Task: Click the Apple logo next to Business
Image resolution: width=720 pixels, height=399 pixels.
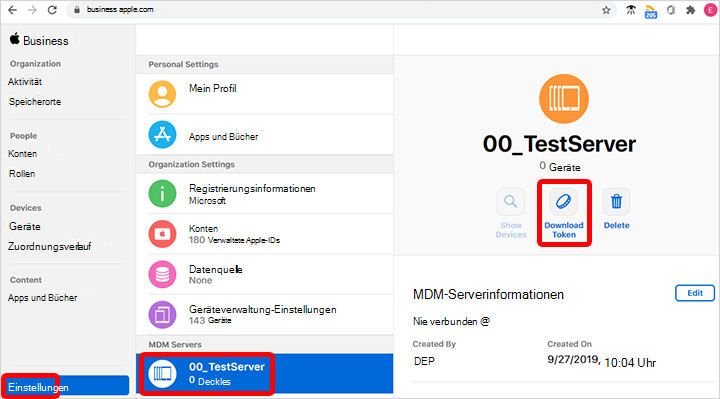Action: click(14, 39)
